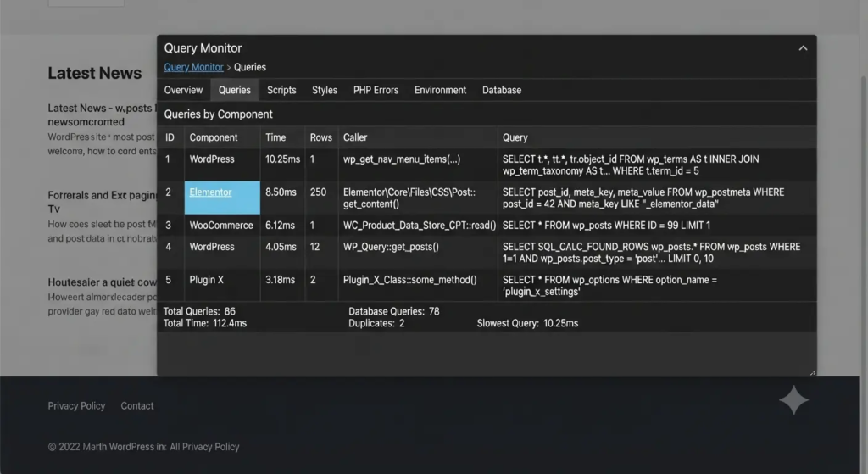
Task: Switch to the Overview tab
Action: tap(183, 90)
